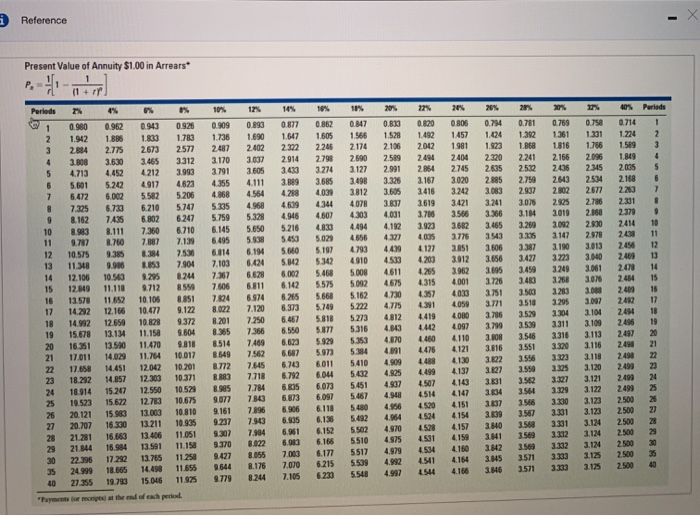Click the value 16.351 in the 2% column
The width and height of the screenshot is (700, 516).
point(79,346)
